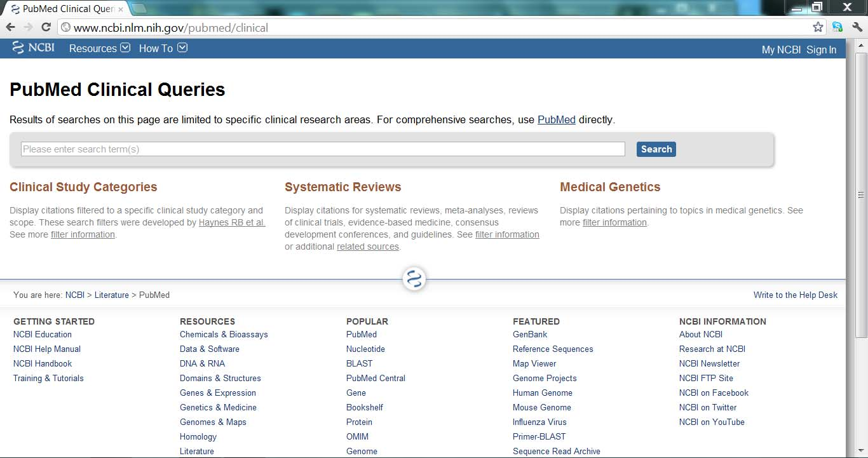Open Bookshelf link
The image size is (868, 458).
point(365,407)
